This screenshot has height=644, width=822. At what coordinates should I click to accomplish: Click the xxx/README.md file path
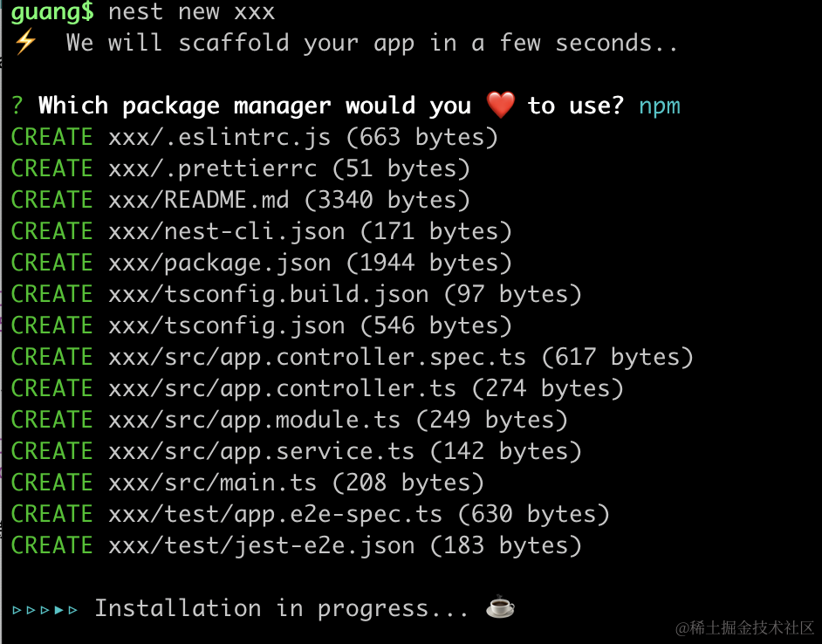tap(198, 200)
